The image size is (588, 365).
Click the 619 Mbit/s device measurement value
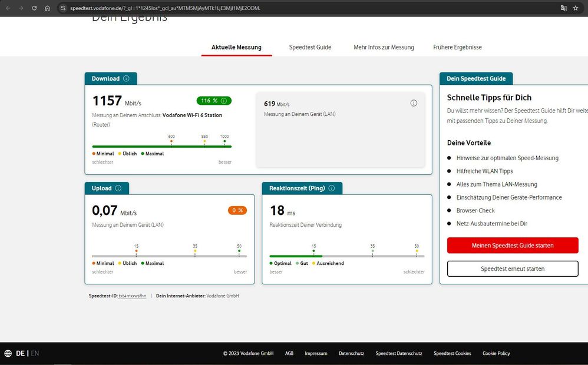[276, 104]
